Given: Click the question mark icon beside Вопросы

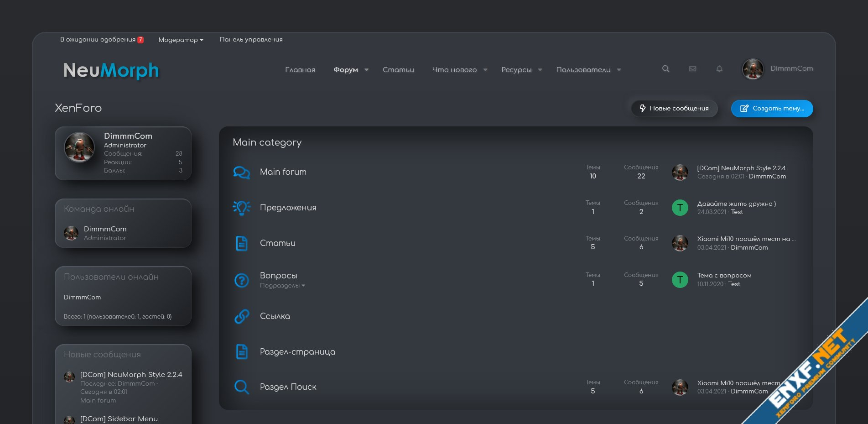Looking at the screenshot, I should pos(241,280).
